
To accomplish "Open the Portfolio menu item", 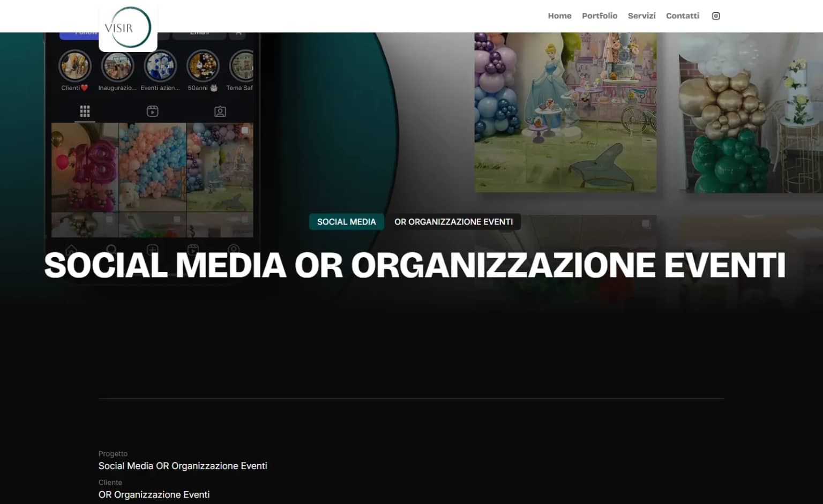I will coord(600,16).
